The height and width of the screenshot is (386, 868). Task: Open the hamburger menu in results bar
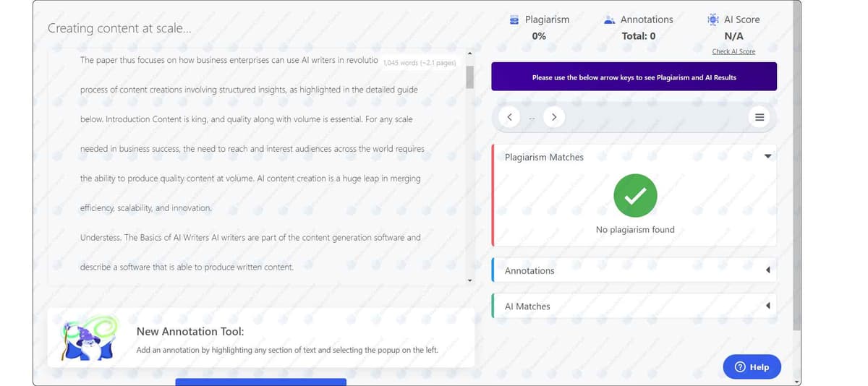(759, 117)
